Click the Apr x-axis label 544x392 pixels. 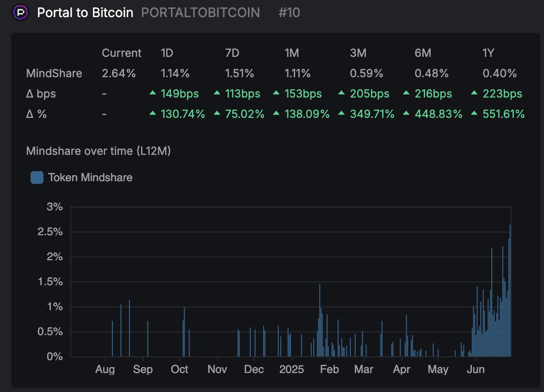pos(402,369)
